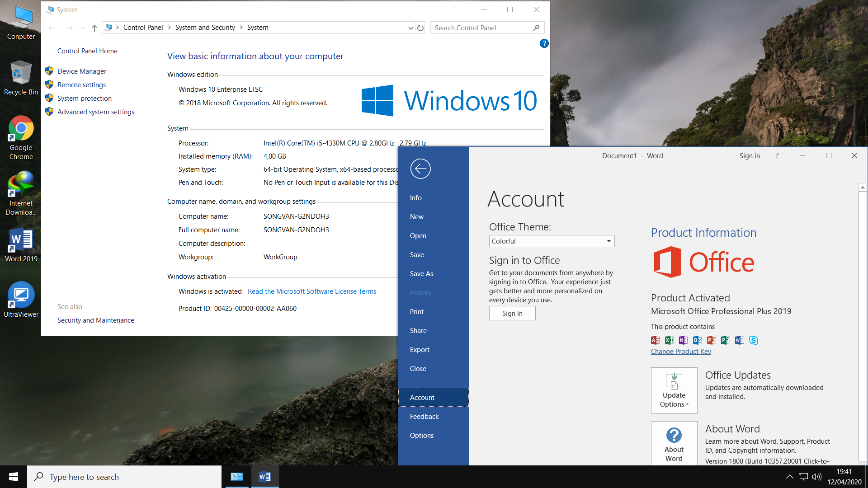Click System and Security breadcrumb
Viewport: 868px width, 488px height.
pyautogui.click(x=205, y=28)
